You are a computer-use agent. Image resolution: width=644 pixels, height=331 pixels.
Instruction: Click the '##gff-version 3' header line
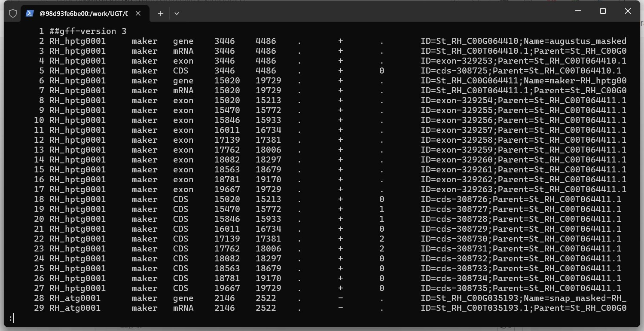tap(88, 31)
